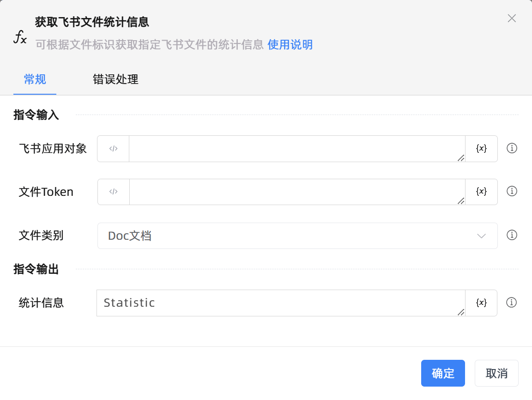Cancel with the 取消 button
This screenshot has width=532, height=400.
[x=496, y=373]
